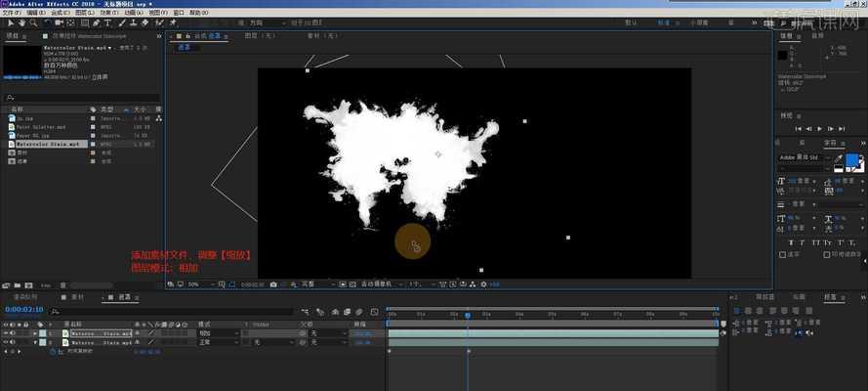
Task: Open the resolution dropdown in viewer footer
Action: point(318,284)
